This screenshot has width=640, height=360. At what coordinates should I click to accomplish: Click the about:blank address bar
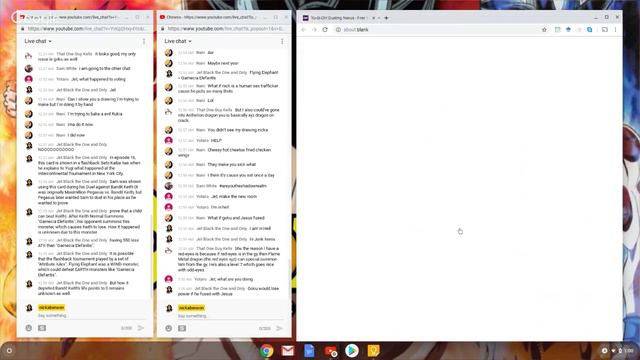click(x=437, y=29)
